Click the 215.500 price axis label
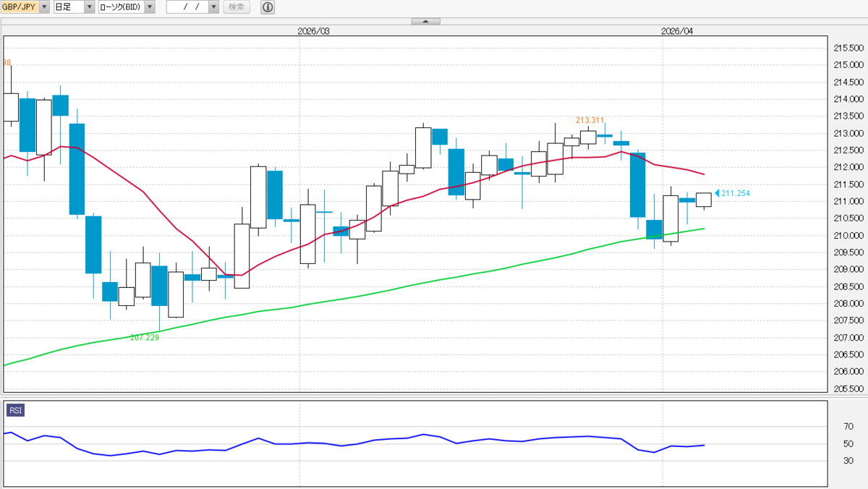The height and width of the screenshot is (489, 868). (847, 48)
